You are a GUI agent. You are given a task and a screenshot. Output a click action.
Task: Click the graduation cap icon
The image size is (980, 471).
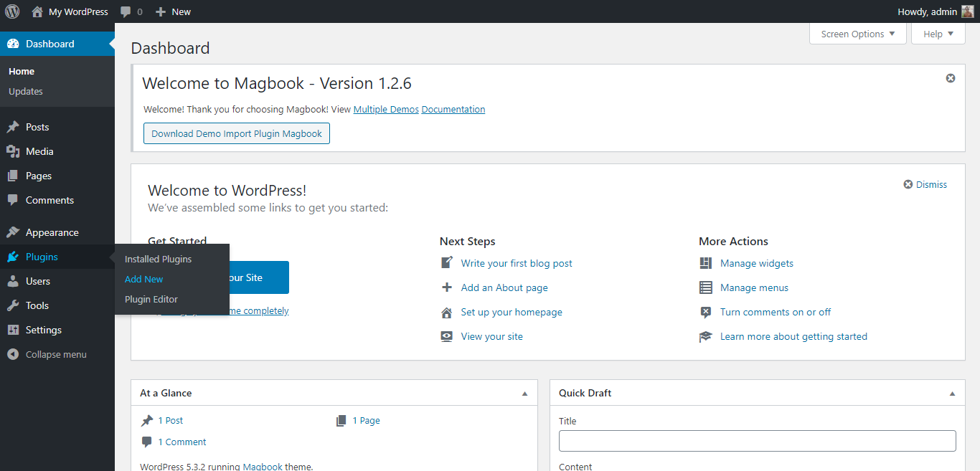(706, 336)
